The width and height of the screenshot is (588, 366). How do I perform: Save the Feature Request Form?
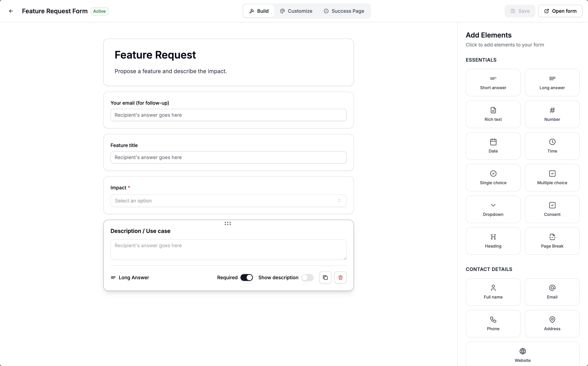coord(519,11)
